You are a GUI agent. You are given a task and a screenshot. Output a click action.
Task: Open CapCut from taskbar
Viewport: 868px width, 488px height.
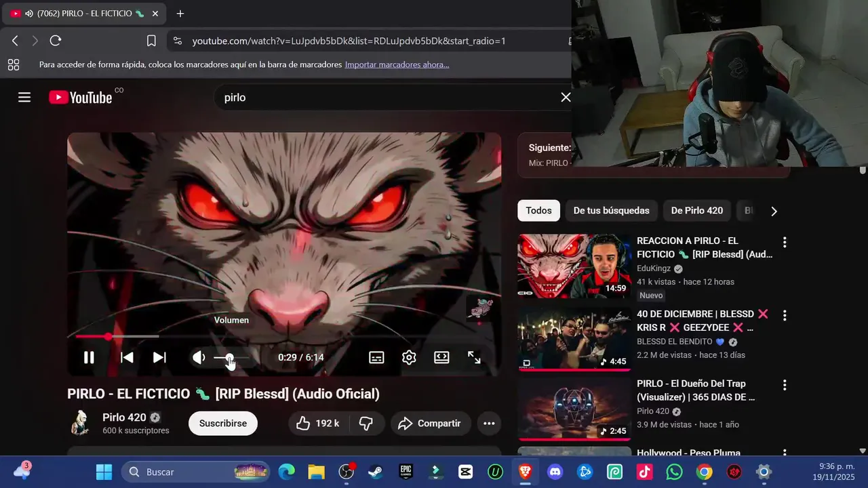466,472
